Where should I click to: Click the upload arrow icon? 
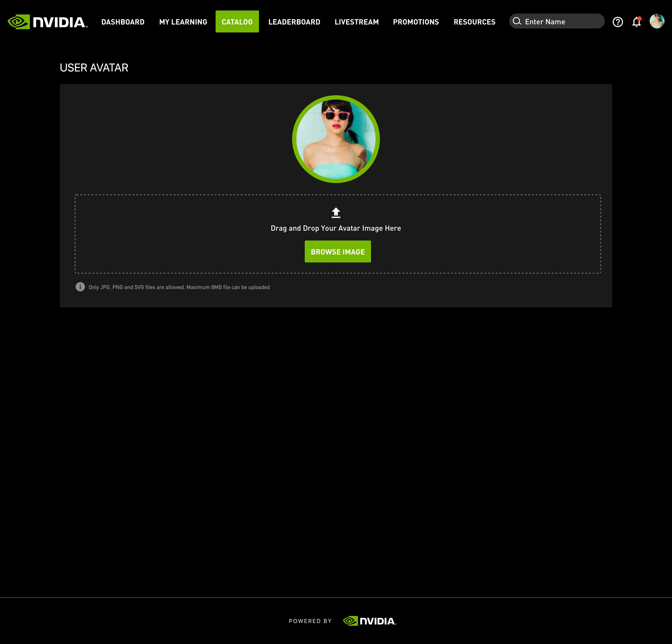pyautogui.click(x=336, y=213)
